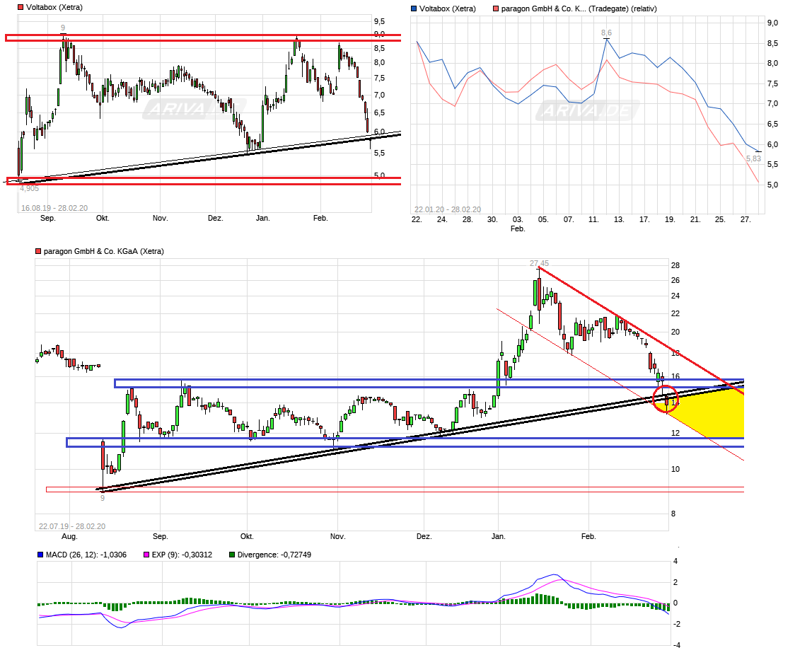Image resolution: width=795 pixels, height=672 pixels.
Task: Click 'Feb.' on the Voltabox candlestick chart axis
Action: (x=320, y=218)
